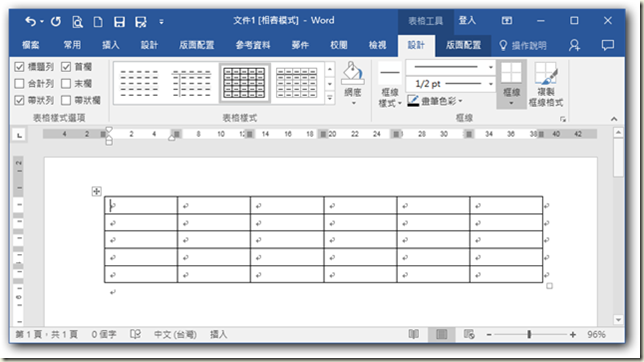Expand the 畫筆色彩 pen color dropdown

(460, 101)
